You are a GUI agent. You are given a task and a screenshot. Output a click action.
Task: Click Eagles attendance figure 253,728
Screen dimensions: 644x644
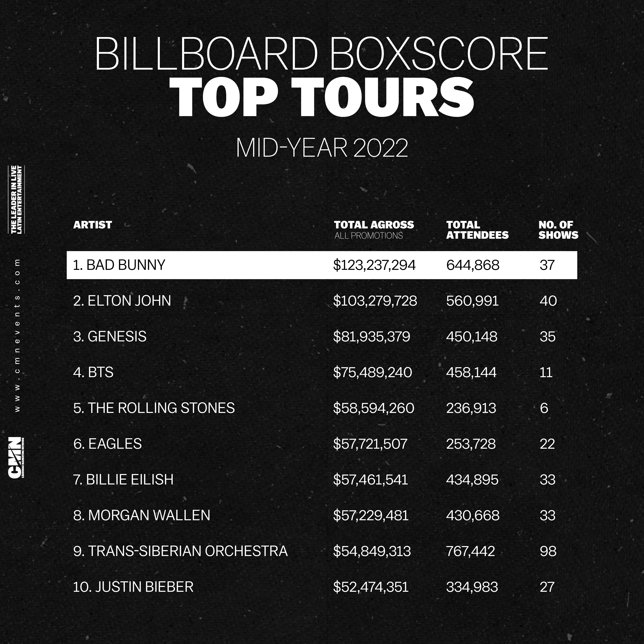471,444
